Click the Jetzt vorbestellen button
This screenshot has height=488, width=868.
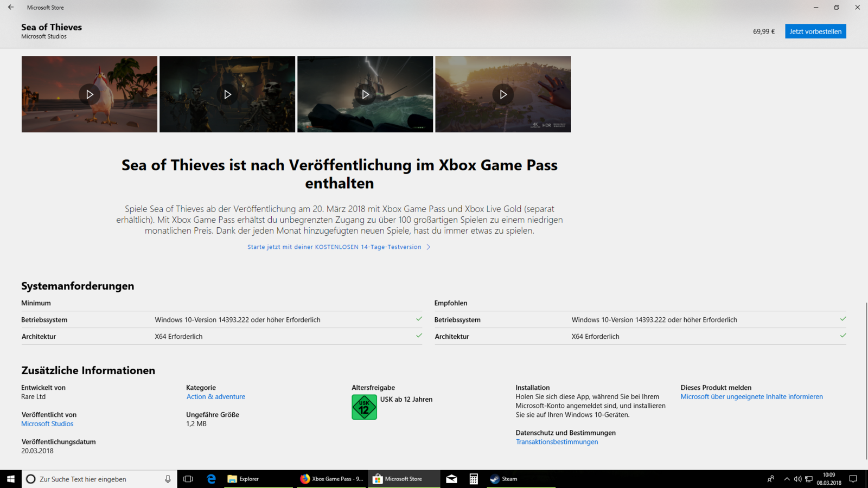tap(815, 31)
